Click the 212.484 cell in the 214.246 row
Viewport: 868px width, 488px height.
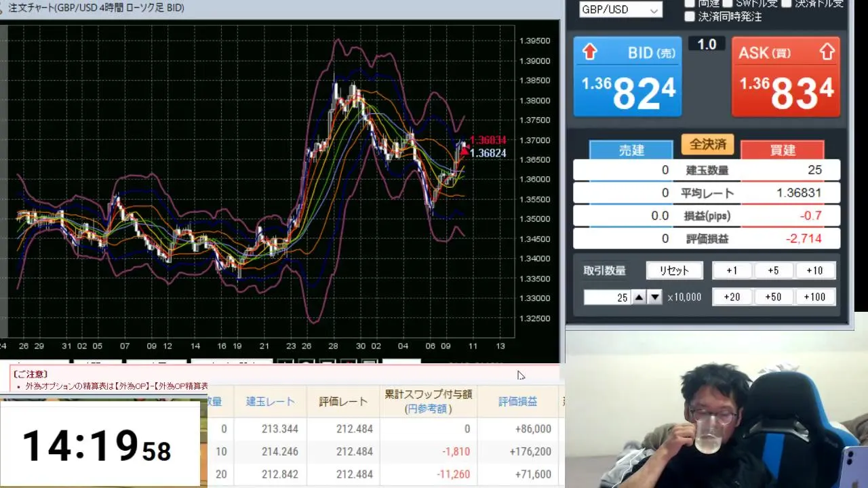(354, 451)
